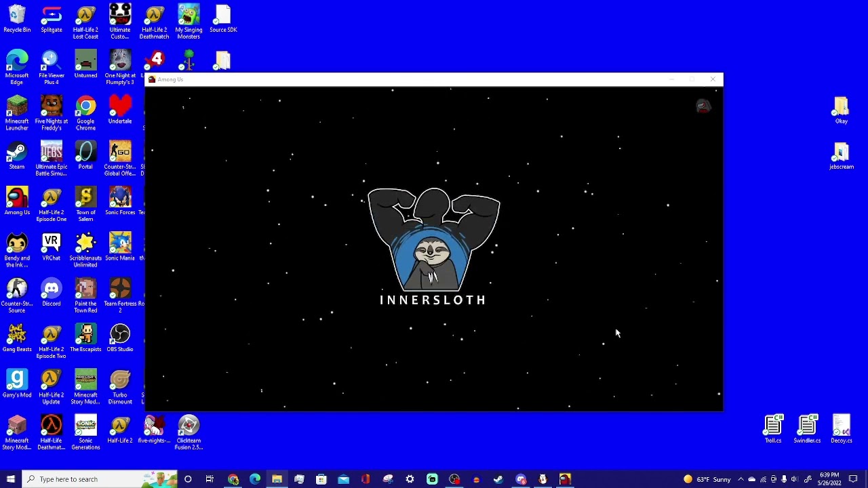Select the Half-Life 2 Episode Two icon
The width and height of the screenshot is (868, 488).
coord(52,341)
